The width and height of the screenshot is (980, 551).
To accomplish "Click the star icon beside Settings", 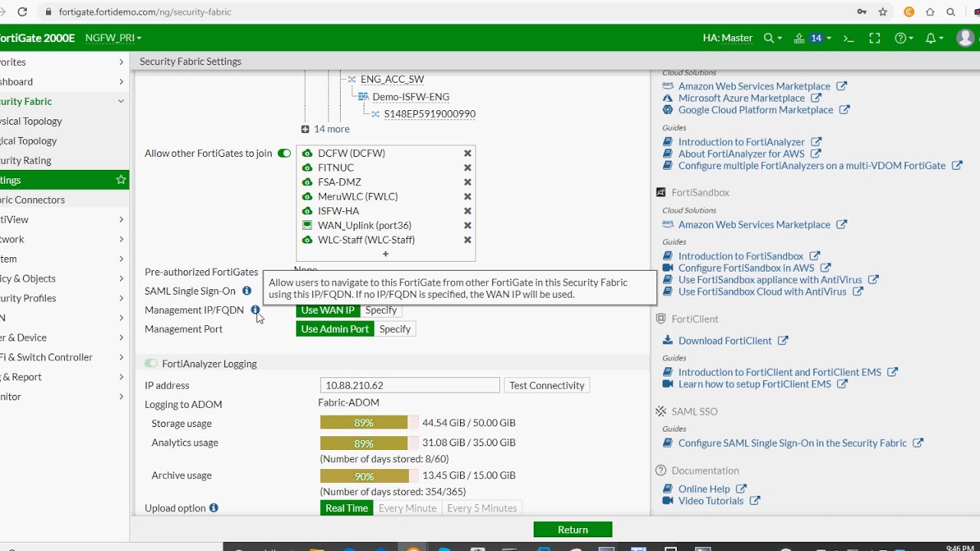I will [121, 180].
